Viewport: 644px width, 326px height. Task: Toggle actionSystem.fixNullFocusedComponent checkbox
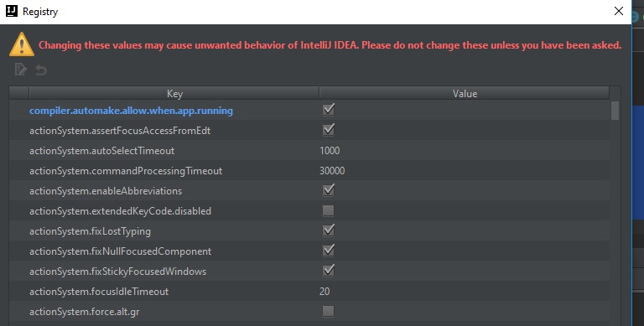pyautogui.click(x=328, y=251)
